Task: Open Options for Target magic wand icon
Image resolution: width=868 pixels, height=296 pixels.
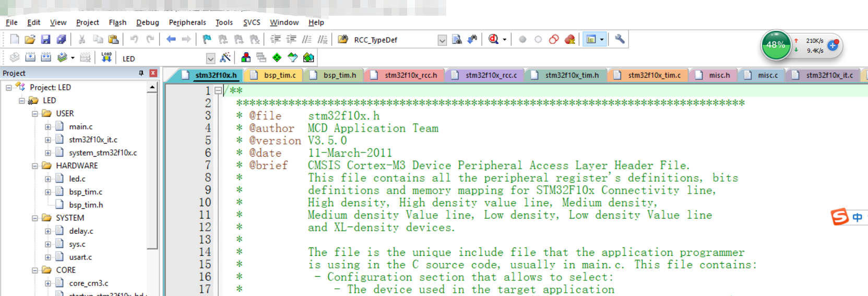Action: 225,57
